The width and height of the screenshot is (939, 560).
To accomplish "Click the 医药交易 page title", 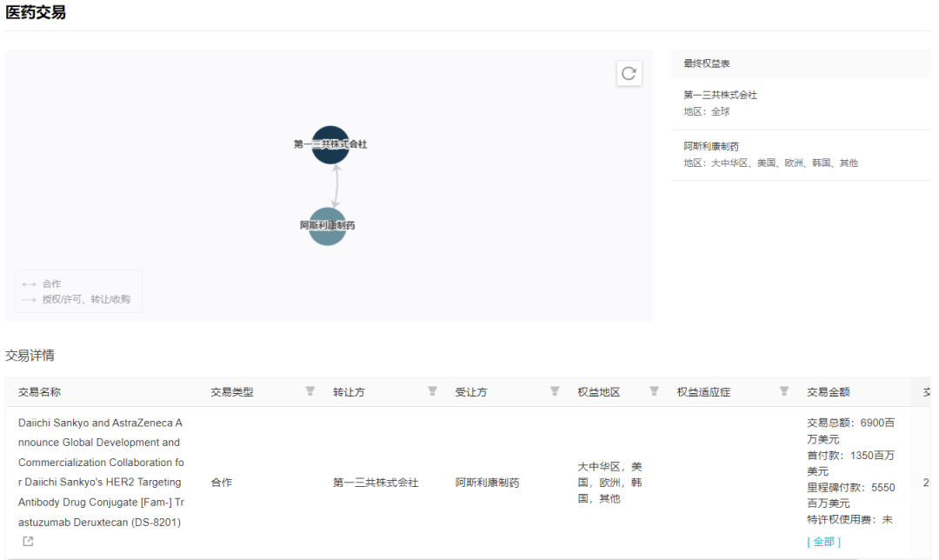I will pos(36,12).
